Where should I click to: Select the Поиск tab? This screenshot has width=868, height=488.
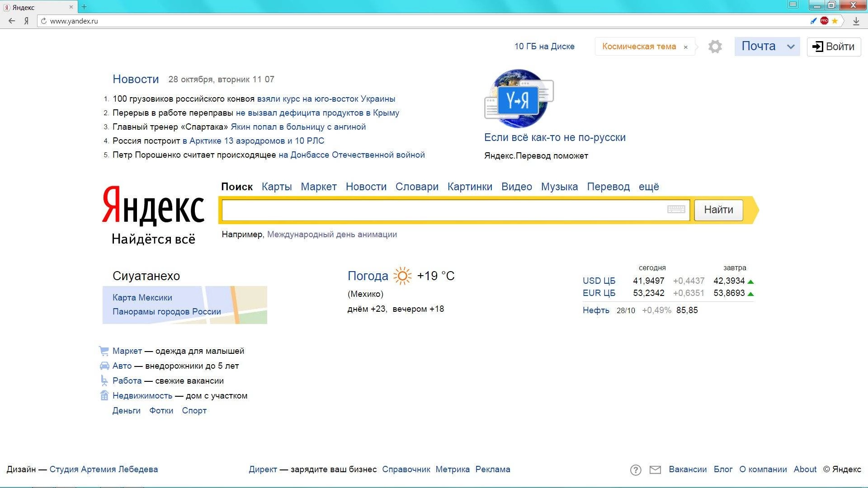pyautogui.click(x=237, y=187)
